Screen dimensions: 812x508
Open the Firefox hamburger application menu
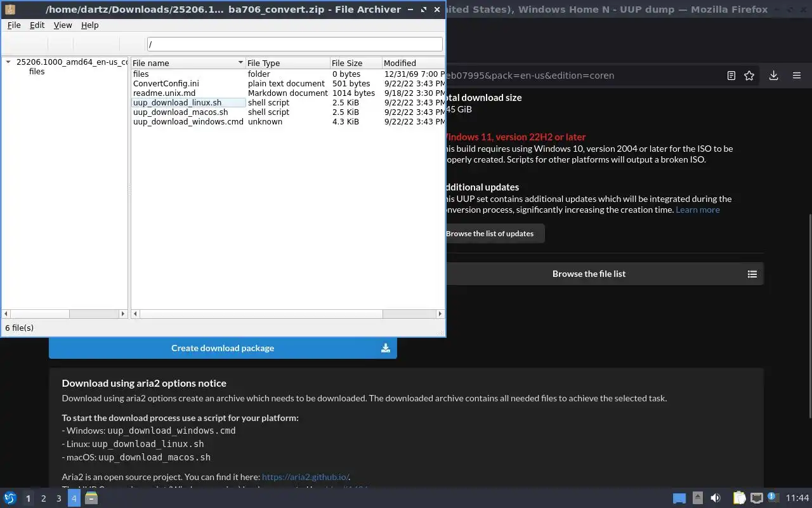tap(797, 76)
